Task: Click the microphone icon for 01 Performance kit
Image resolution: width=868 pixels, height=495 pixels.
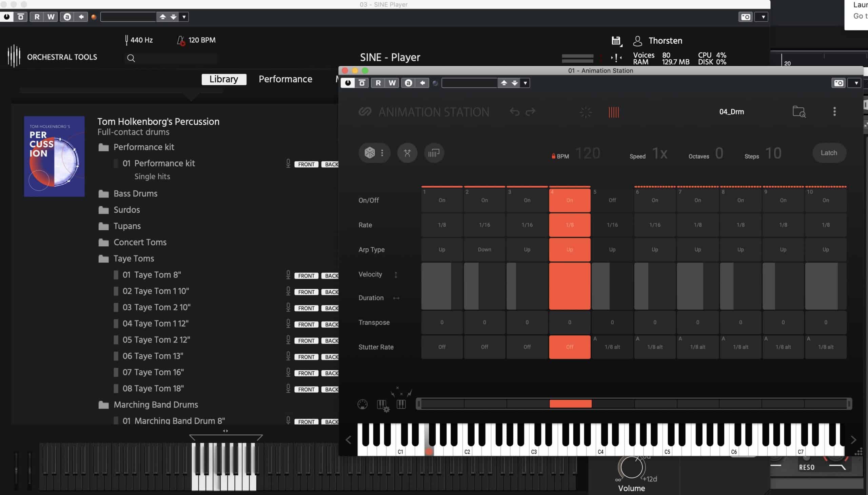Action: coord(288,164)
